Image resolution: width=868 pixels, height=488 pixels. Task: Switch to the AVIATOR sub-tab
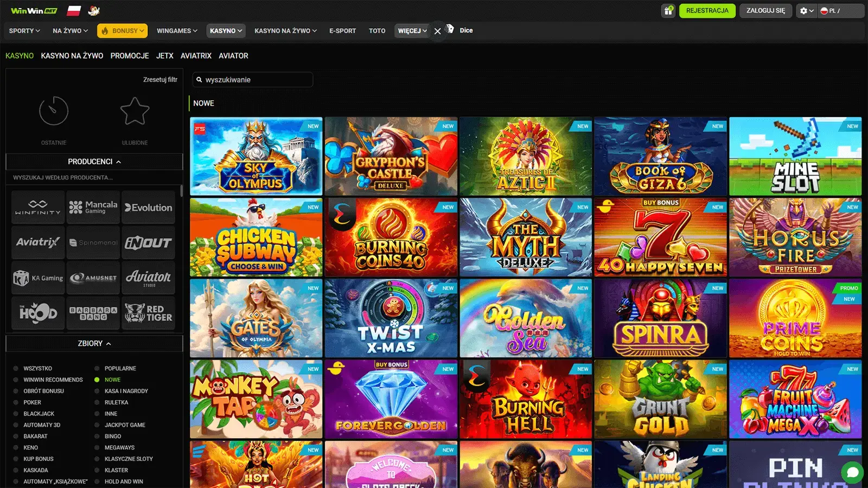coord(233,56)
